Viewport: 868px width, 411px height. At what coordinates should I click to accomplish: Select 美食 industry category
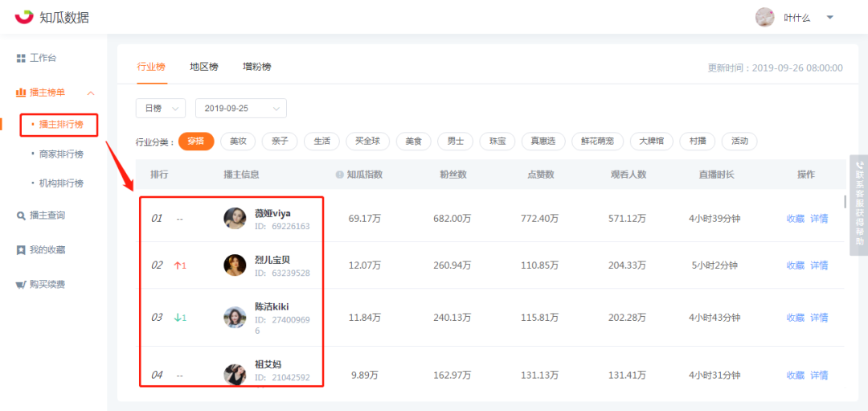coord(414,142)
